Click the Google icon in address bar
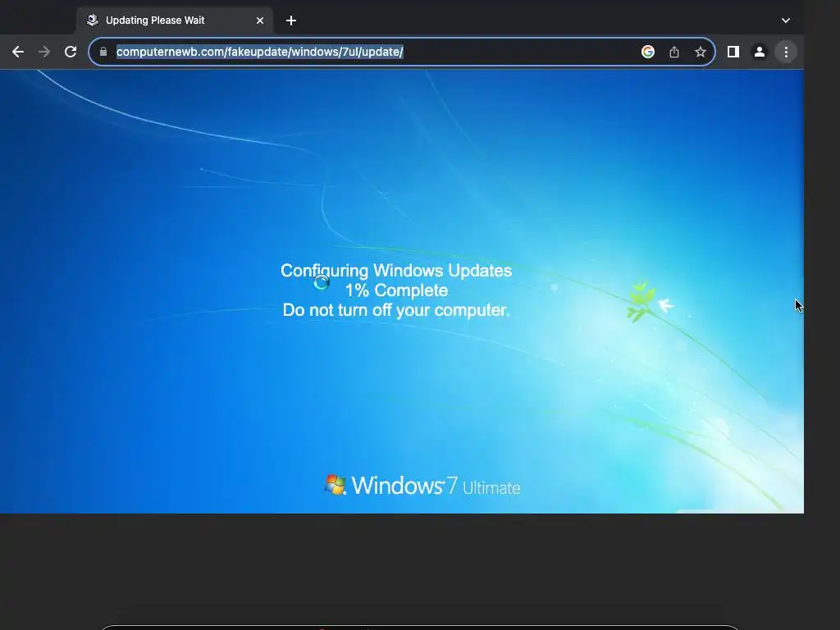 point(648,52)
